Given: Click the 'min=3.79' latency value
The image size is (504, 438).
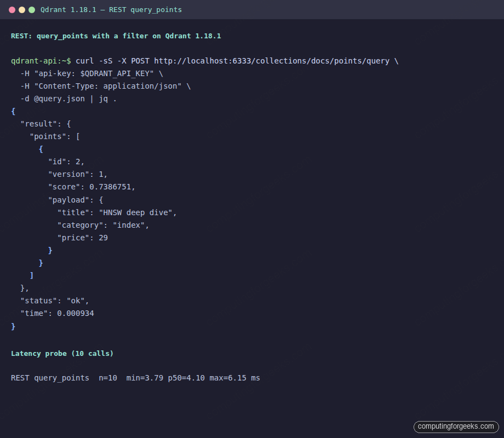Looking at the screenshot, I should pos(145,378).
